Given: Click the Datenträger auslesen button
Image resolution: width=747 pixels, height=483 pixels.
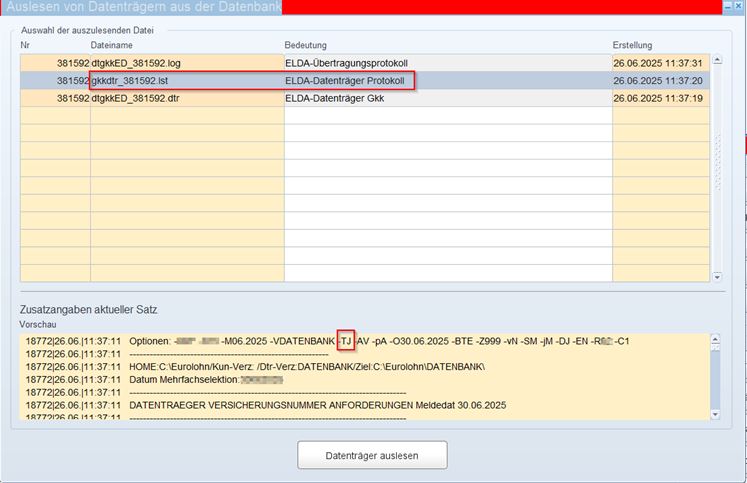Looking at the screenshot, I should 372,455.
